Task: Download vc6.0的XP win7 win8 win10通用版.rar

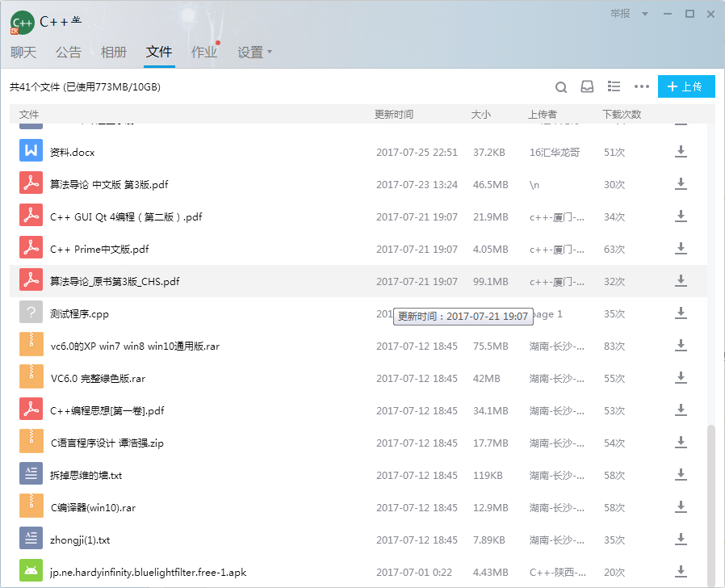Action: click(x=681, y=346)
